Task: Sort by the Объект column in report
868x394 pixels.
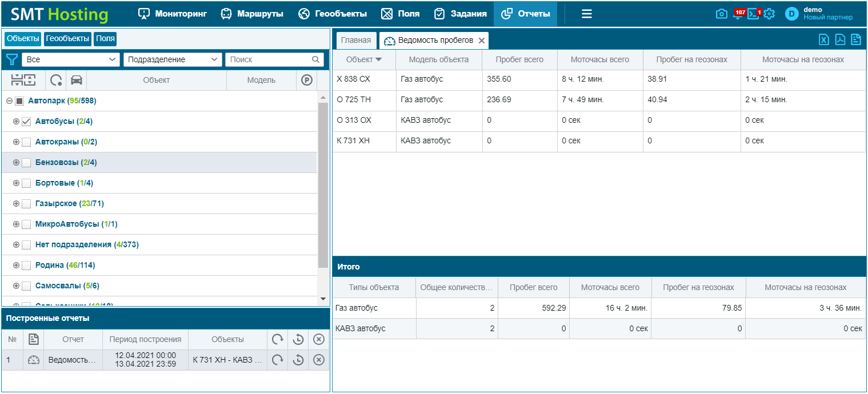Action: (x=364, y=59)
